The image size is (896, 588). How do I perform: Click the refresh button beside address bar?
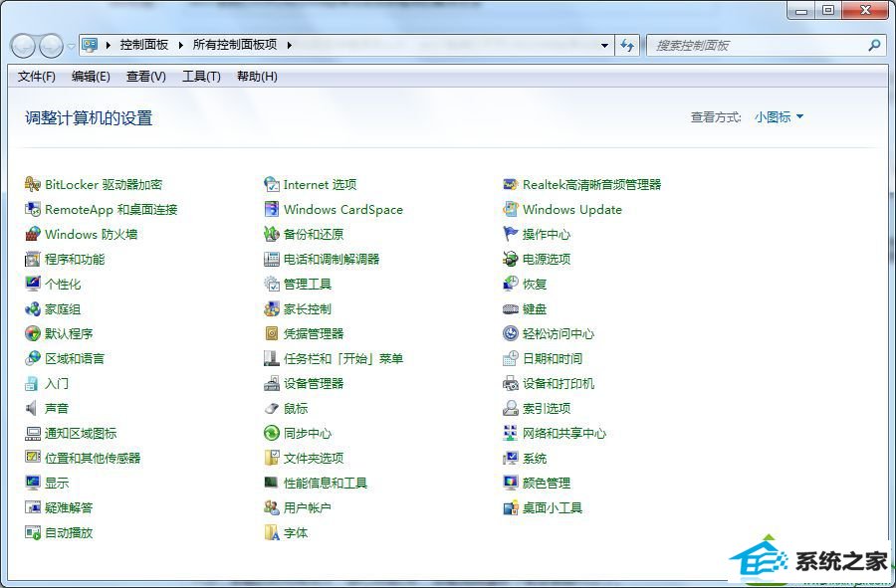click(627, 45)
